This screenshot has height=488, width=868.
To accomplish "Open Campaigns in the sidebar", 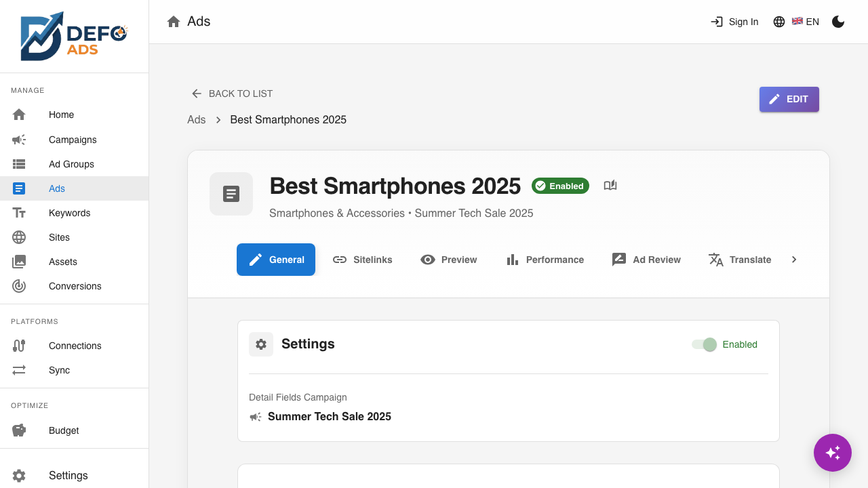I will point(75,140).
